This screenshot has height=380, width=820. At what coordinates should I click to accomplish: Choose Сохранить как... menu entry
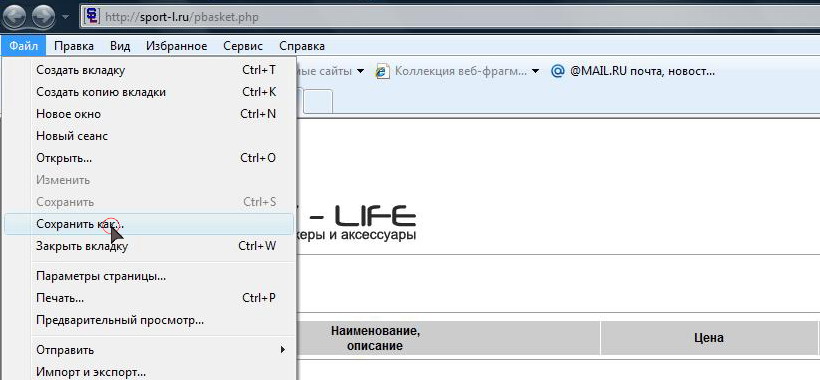(x=149, y=224)
